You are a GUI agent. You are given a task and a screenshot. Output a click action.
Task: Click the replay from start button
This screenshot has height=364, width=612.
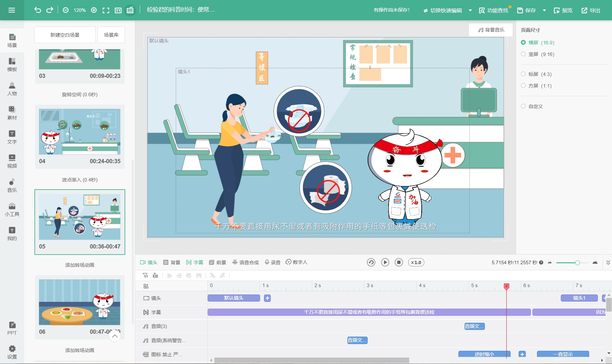coord(371,262)
